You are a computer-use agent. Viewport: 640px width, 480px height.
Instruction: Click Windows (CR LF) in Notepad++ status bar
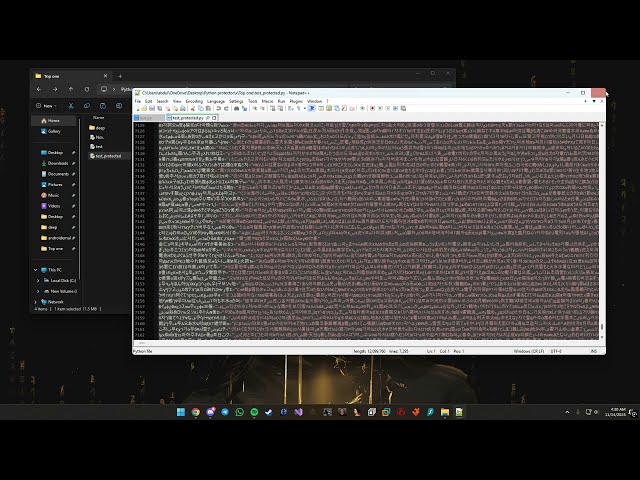click(529, 351)
